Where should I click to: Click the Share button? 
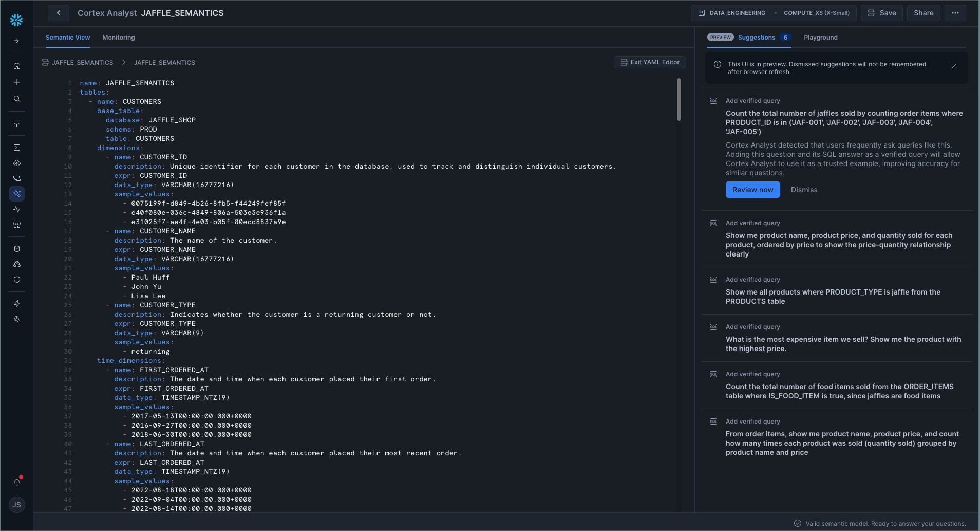tap(924, 13)
